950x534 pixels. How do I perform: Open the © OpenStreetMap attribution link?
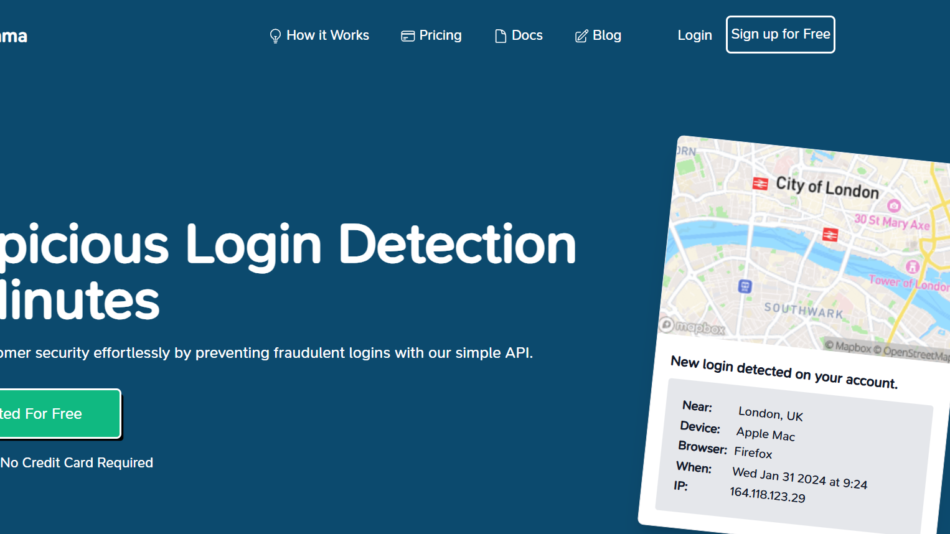click(912, 351)
